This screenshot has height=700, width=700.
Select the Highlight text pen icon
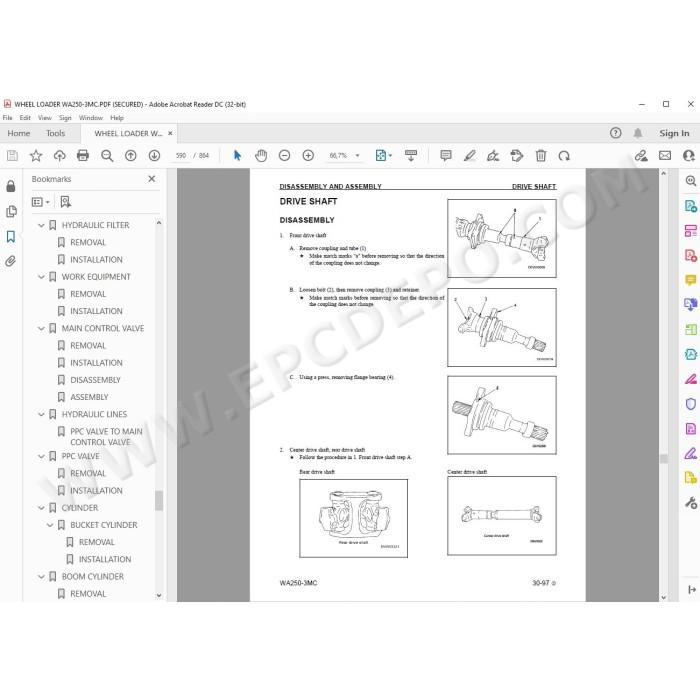[x=470, y=155]
